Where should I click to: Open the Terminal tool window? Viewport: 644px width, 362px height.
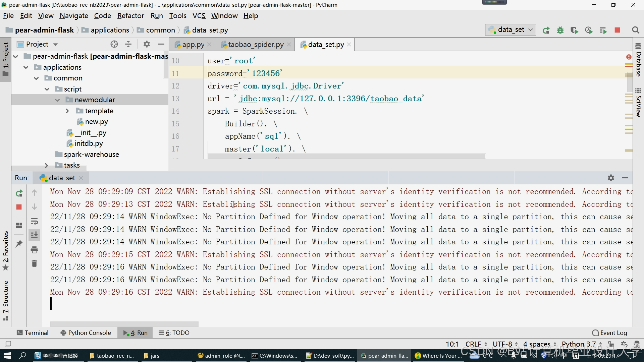[x=33, y=333]
